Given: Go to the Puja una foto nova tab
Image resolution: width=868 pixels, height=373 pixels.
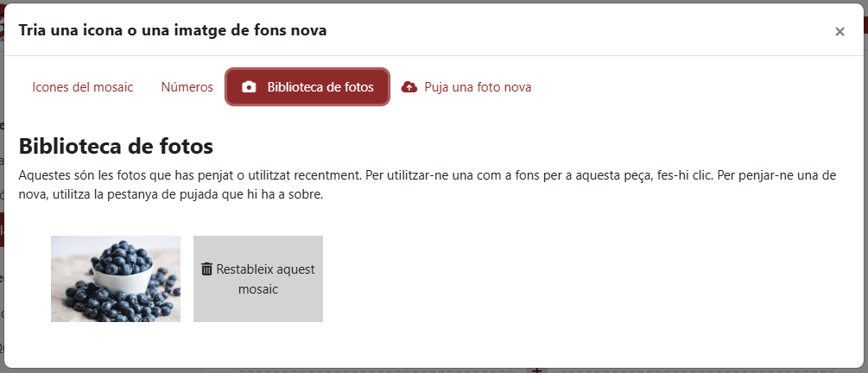Looking at the screenshot, I should pyautogui.click(x=477, y=87).
